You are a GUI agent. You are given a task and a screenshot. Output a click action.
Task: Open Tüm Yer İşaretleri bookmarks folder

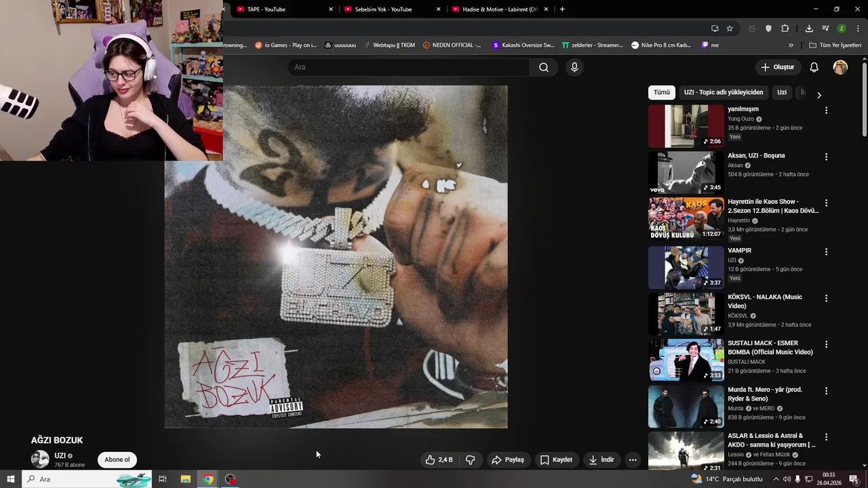(x=835, y=45)
